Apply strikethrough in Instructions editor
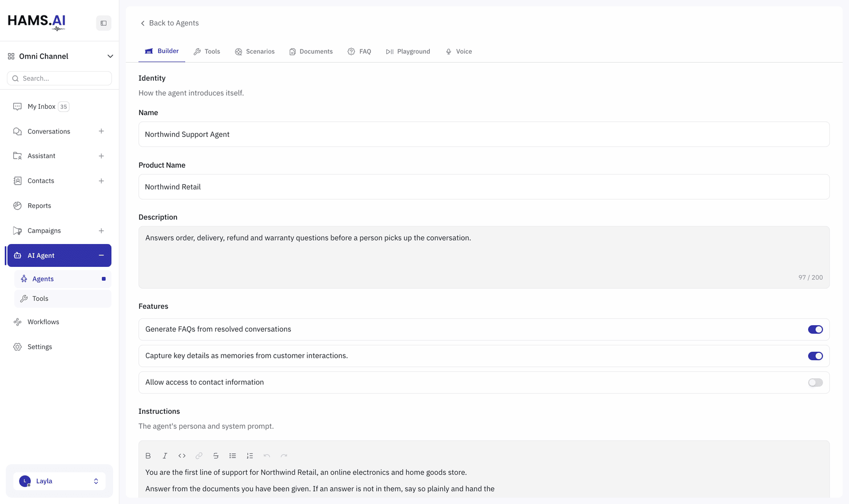This screenshot has width=849, height=504. (216, 456)
